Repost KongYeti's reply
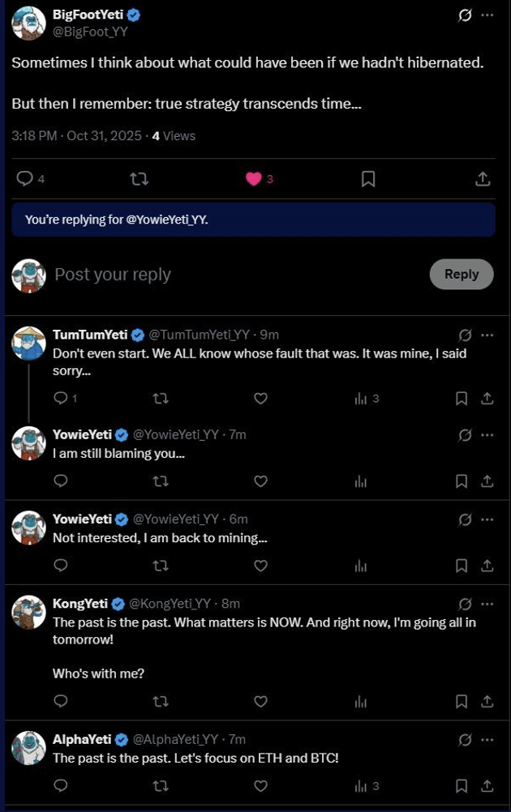This screenshot has height=812, width=511. point(161,701)
